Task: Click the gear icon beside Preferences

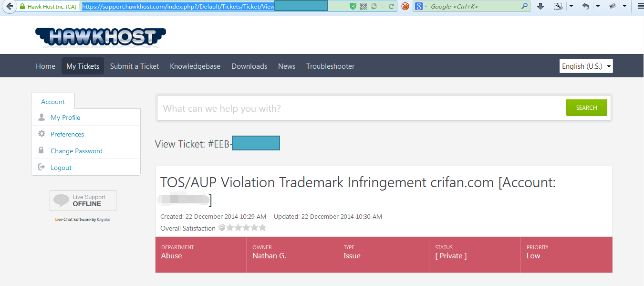Action: [x=42, y=134]
